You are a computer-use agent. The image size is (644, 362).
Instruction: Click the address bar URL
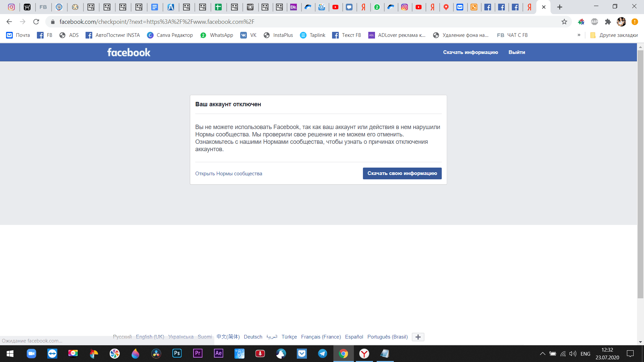point(157,22)
